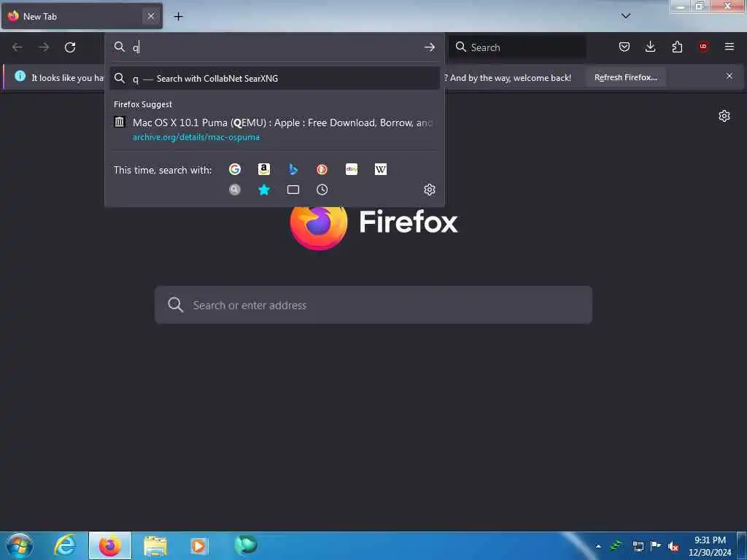Screen dimensions: 747x560
Task: Search this time with eBay
Action: coord(352,169)
